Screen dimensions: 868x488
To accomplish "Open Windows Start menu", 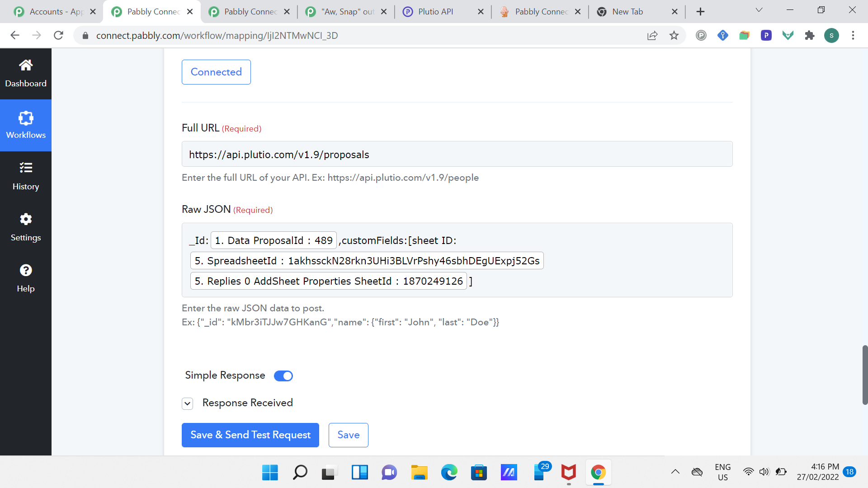I will click(x=270, y=473).
